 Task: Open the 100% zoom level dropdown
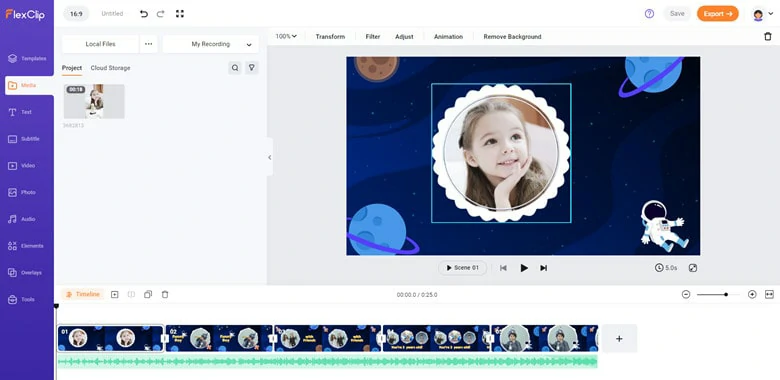click(286, 36)
